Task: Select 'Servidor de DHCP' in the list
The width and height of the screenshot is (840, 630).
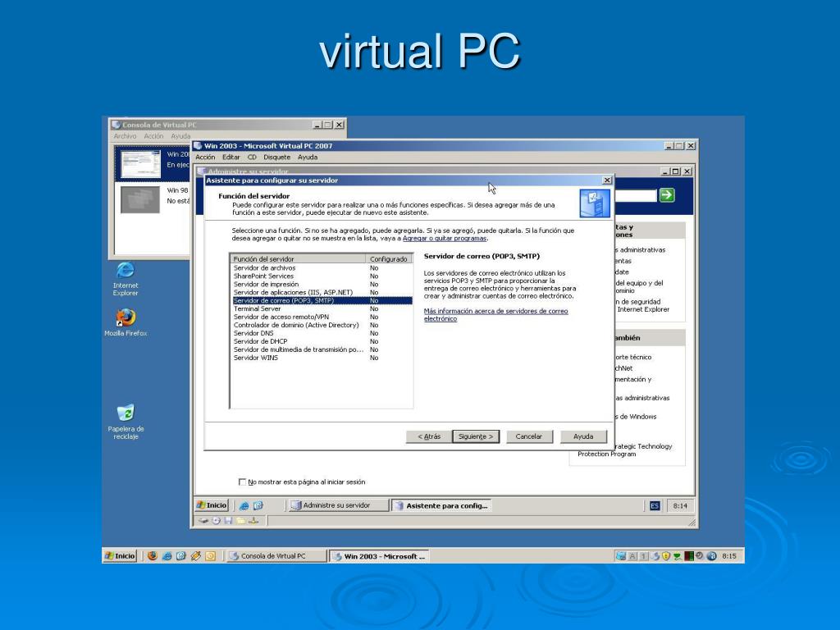Action: (322, 341)
